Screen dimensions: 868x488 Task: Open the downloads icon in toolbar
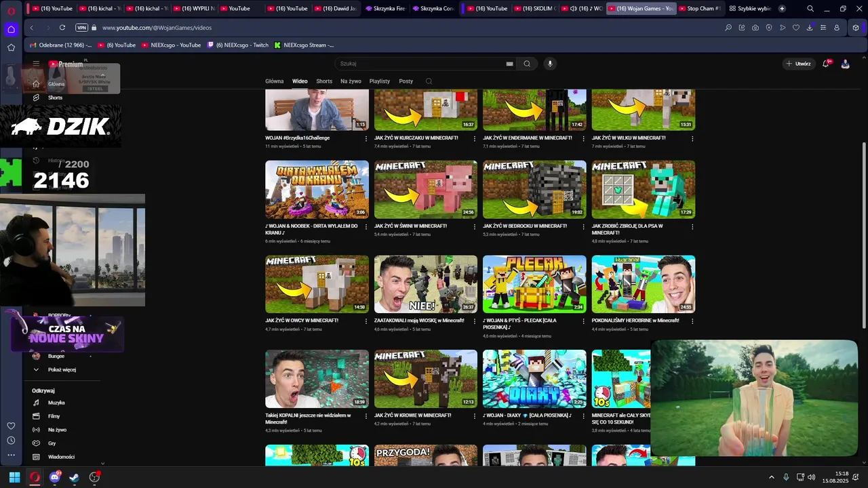click(810, 28)
